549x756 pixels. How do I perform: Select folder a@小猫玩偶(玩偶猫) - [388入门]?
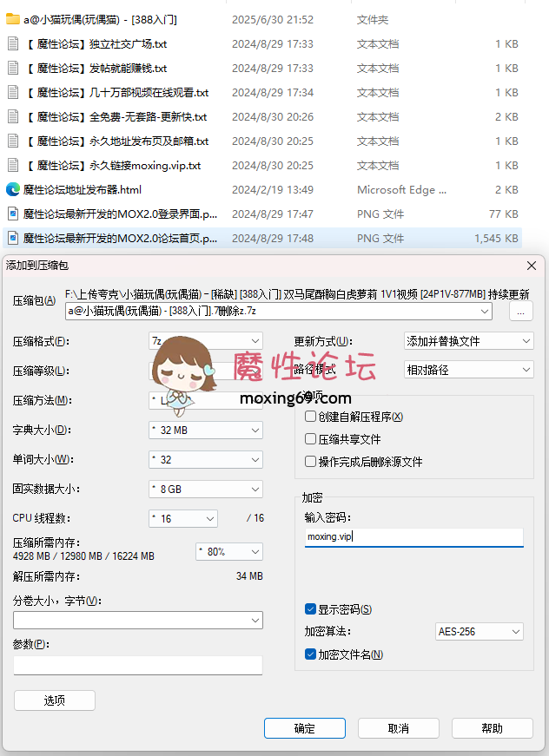pos(101,19)
